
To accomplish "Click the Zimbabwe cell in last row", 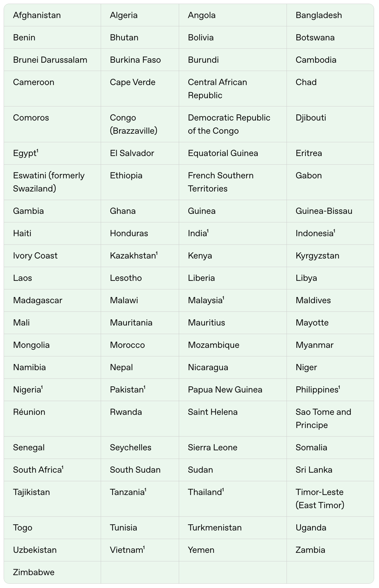I will click(34, 572).
